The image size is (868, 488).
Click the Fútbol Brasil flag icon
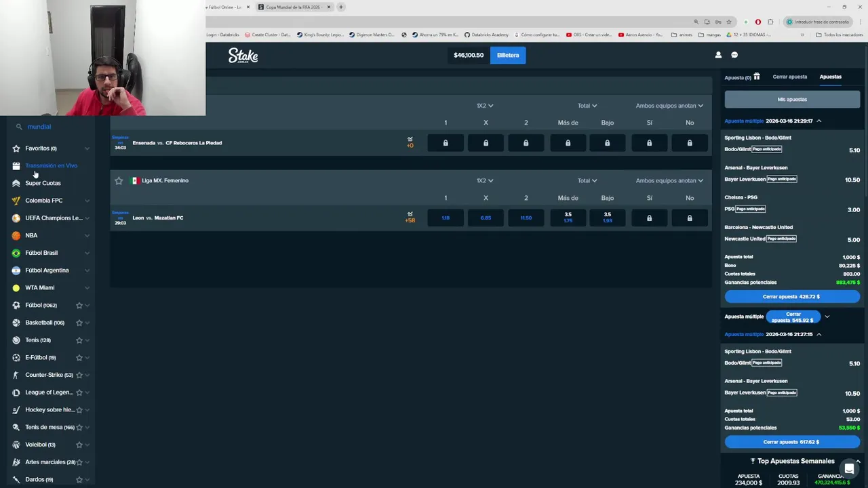tap(16, 253)
